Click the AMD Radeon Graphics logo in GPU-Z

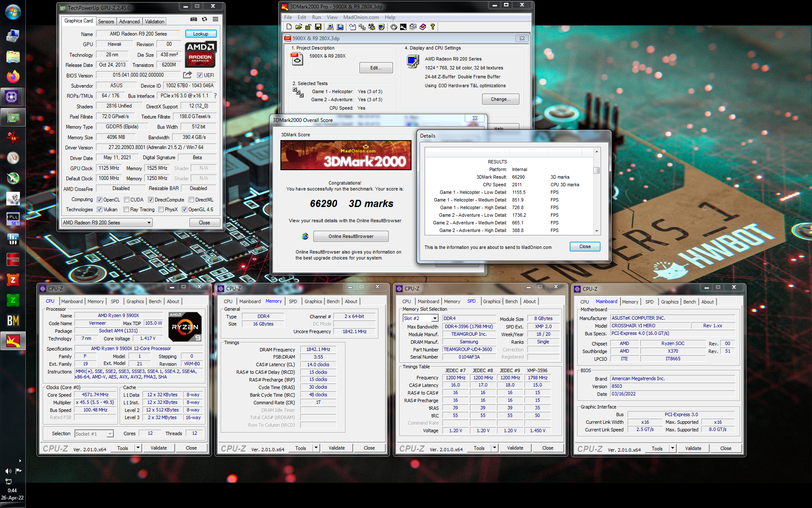tap(201, 54)
